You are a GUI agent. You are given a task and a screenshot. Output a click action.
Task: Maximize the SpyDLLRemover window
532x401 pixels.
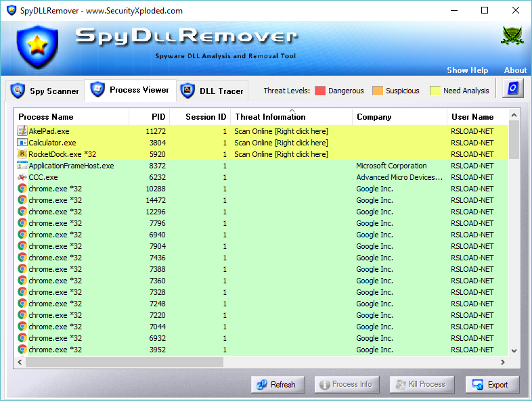[485, 10]
